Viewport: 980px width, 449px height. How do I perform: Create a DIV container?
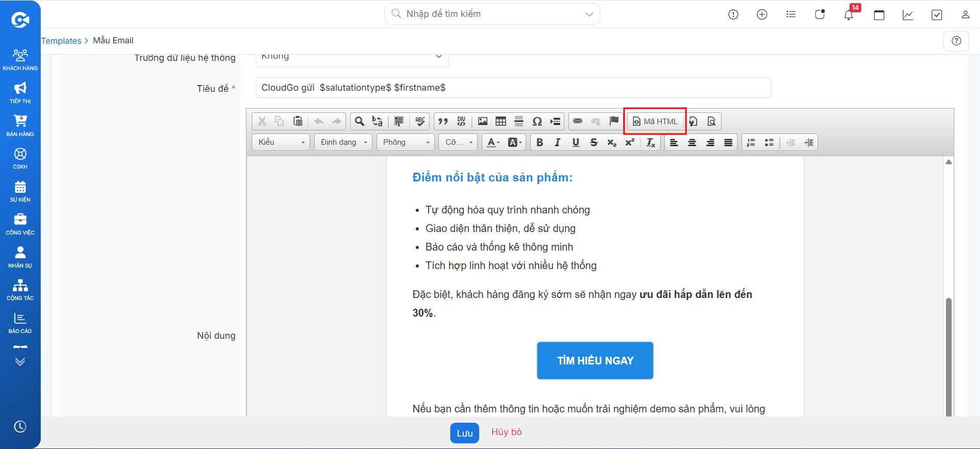(x=461, y=121)
